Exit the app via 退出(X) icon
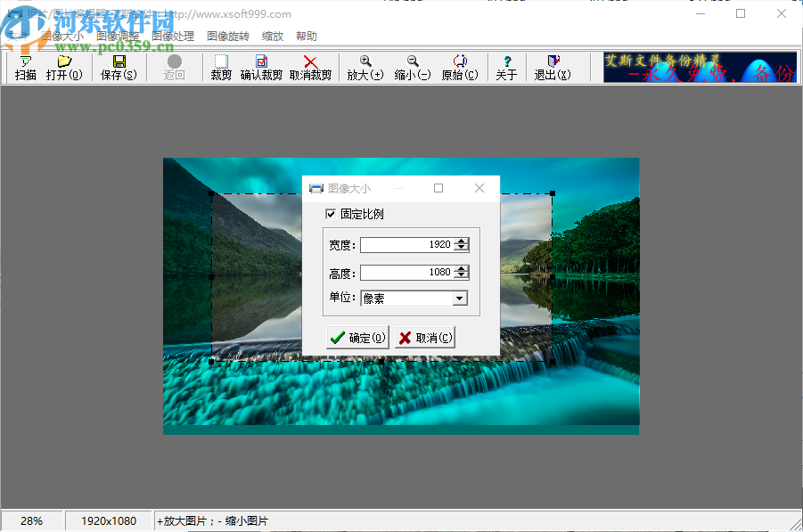The height and width of the screenshot is (532, 803). [553, 68]
